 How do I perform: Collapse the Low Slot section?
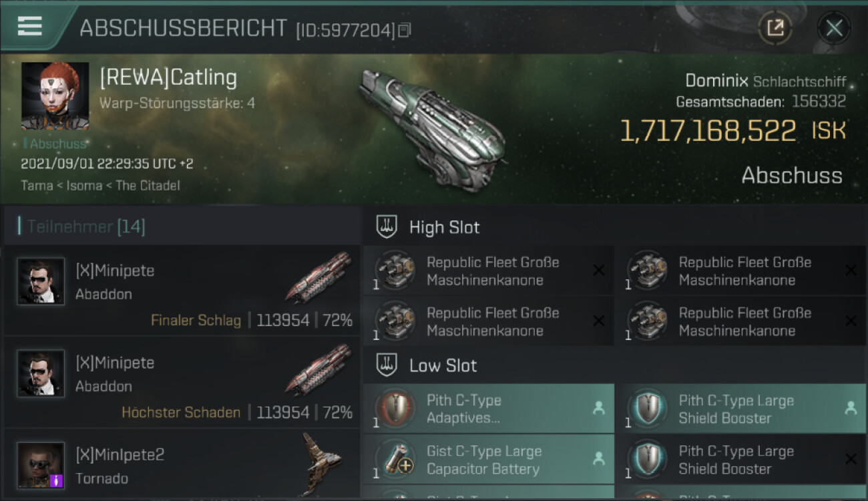click(443, 365)
